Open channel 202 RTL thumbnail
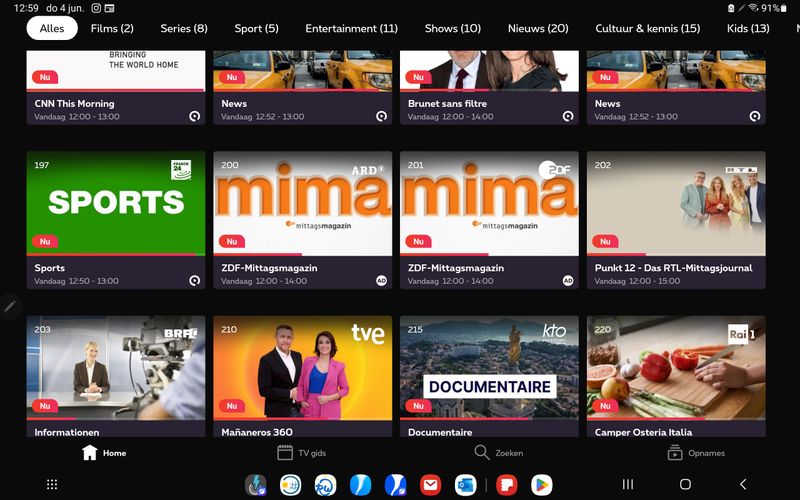 [x=676, y=203]
